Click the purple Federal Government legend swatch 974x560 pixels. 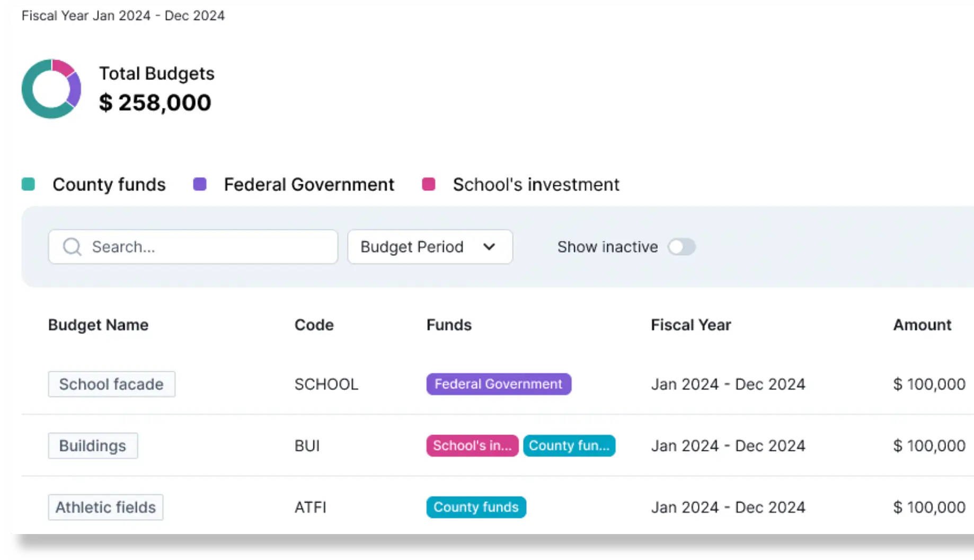200,184
